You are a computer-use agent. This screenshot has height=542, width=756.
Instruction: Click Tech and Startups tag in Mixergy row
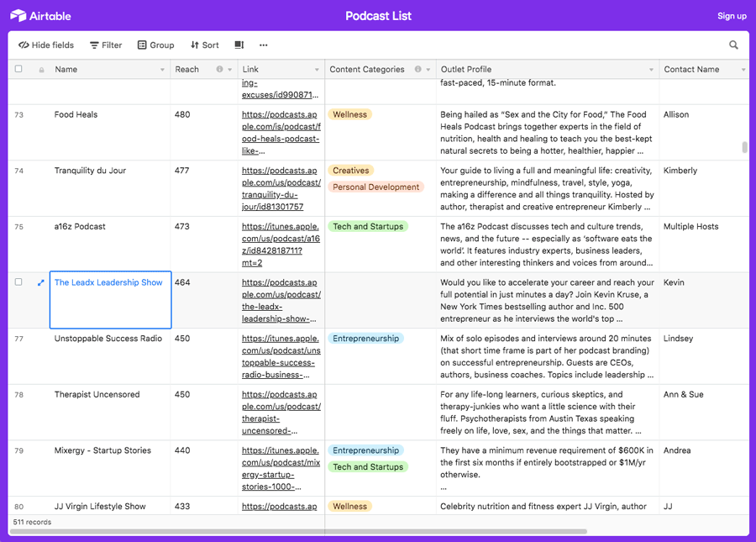(368, 466)
